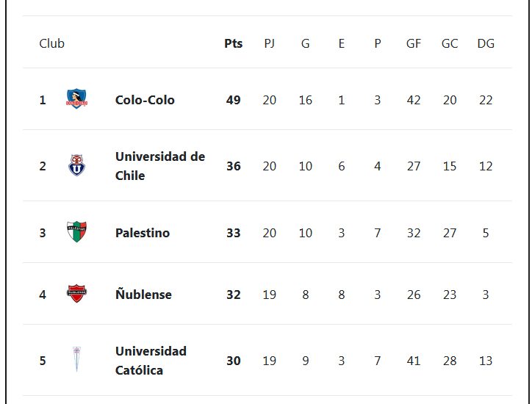Select the Palestino team name
Viewport: 532px width, 404px height.
tap(143, 233)
